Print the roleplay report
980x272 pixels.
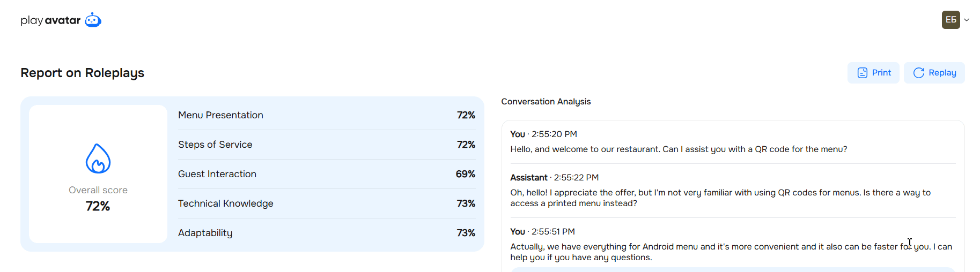pyautogui.click(x=873, y=73)
